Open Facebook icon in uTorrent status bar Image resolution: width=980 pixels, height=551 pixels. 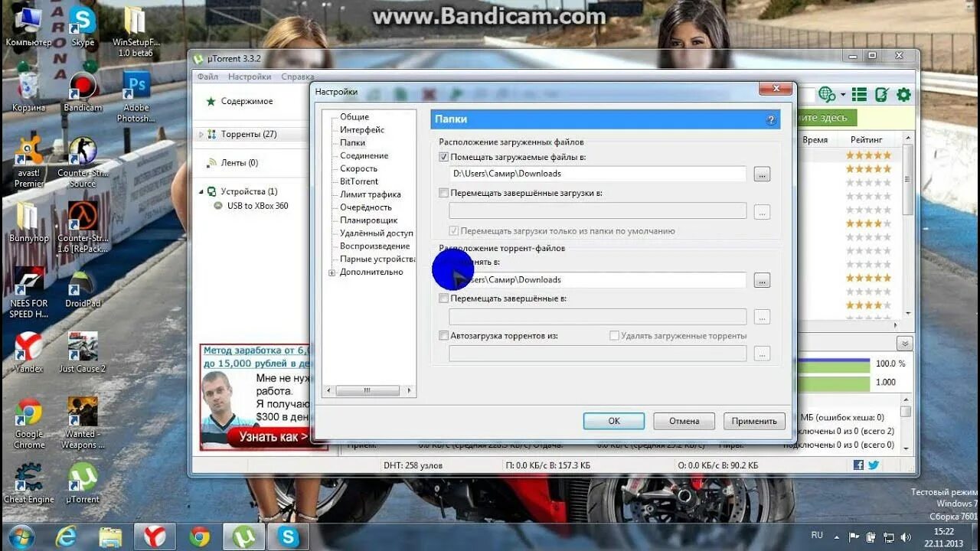click(x=858, y=465)
